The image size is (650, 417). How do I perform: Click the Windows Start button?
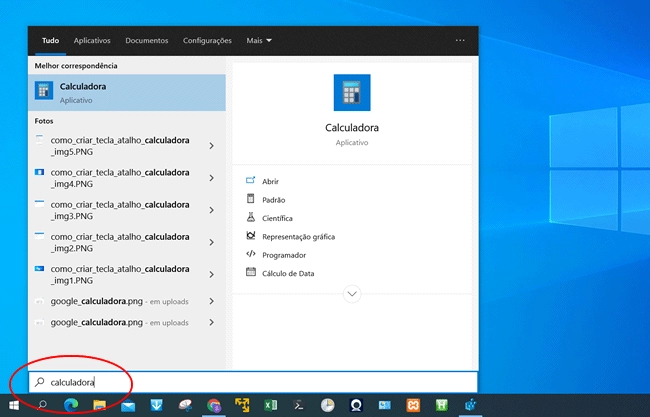(x=14, y=406)
